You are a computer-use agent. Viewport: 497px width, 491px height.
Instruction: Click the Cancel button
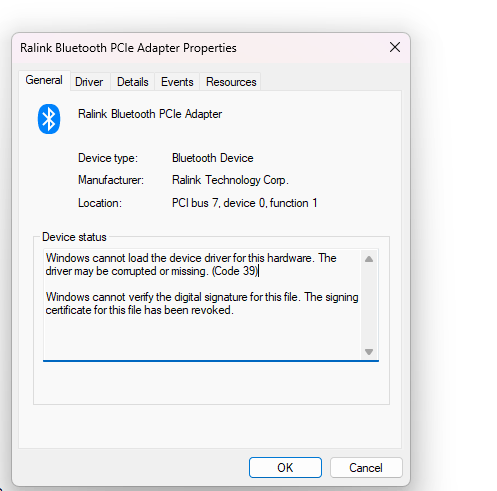366,467
